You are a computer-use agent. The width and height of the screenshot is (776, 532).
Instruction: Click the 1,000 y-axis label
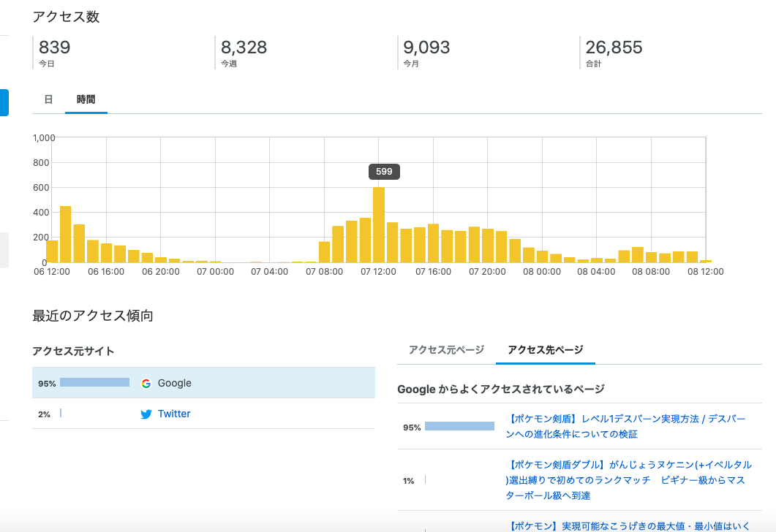pyautogui.click(x=44, y=138)
